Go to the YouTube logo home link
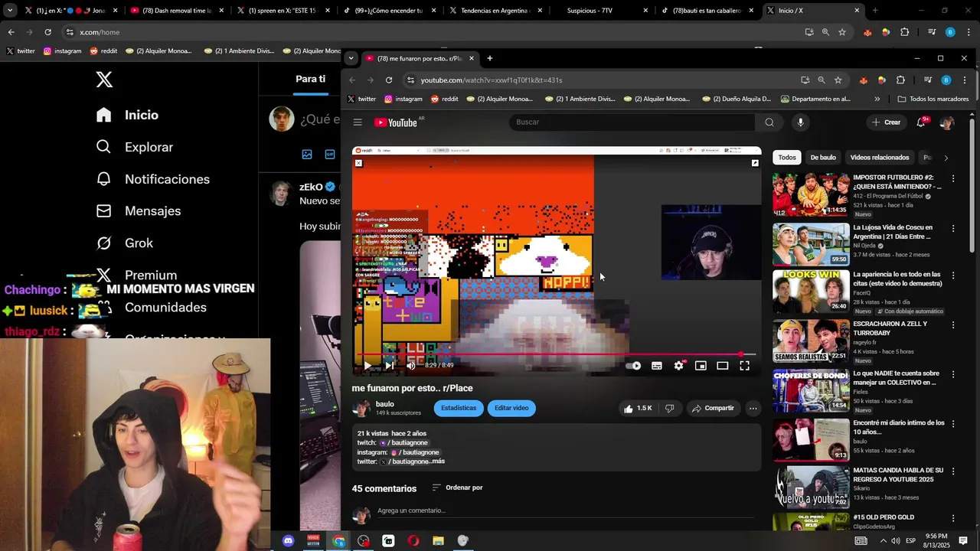 (396, 122)
